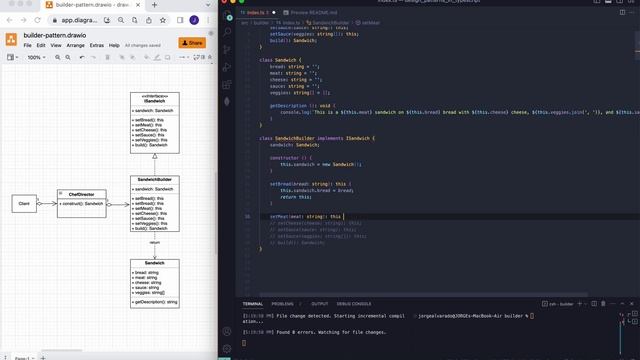Screen dimensions: 640x360
Task: Select the Client box in the diagram
Action: [x=24, y=203]
